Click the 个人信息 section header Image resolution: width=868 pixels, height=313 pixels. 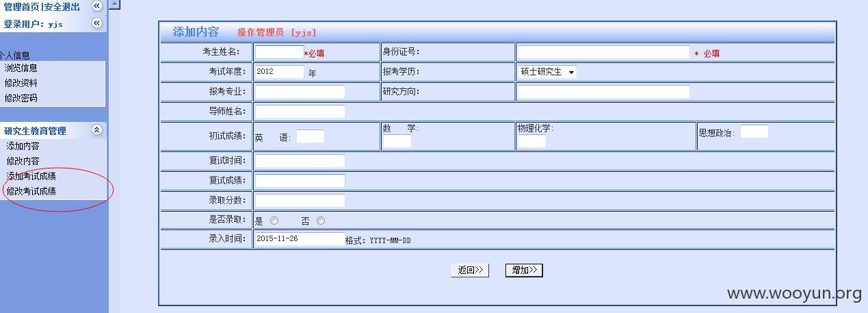click(14, 55)
